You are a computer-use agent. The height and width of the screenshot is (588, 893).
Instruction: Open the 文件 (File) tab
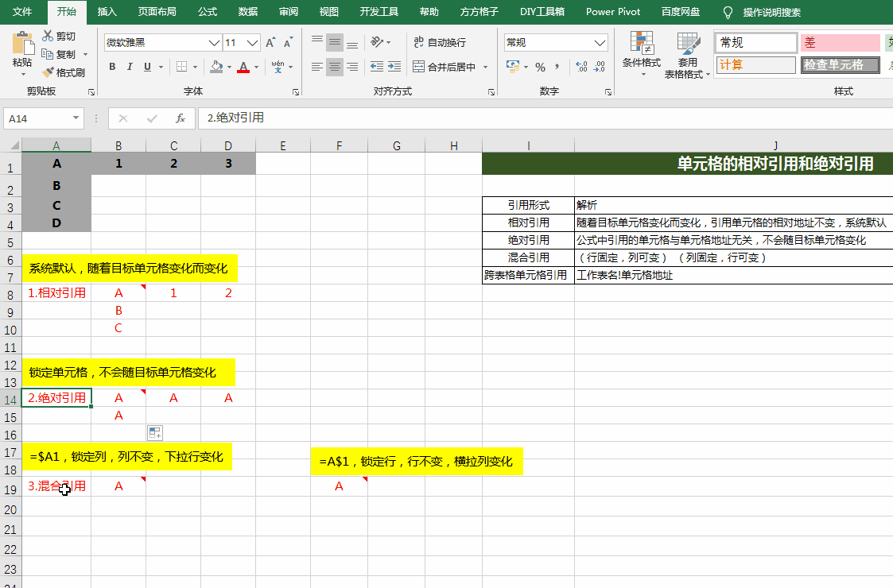pyautogui.click(x=22, y=11)
